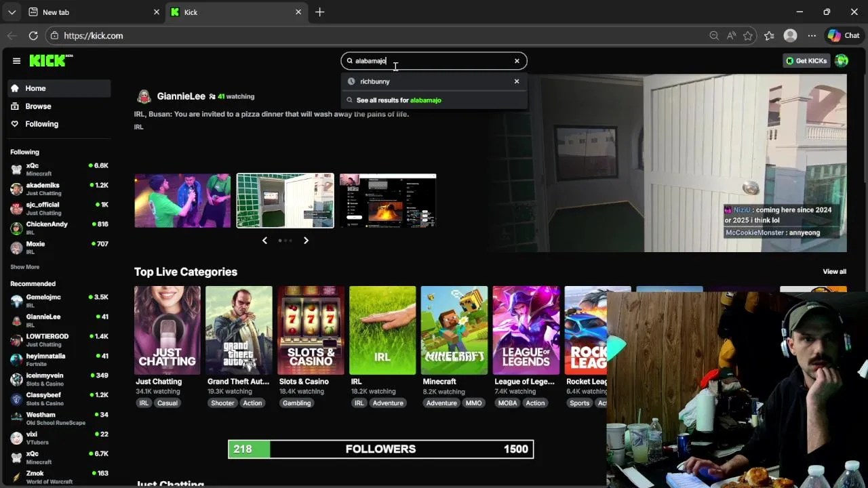Image resolution: width=868 pixels, height=488 pixels.
Task: Click the Get KICKs button
Action: point(806,61)
